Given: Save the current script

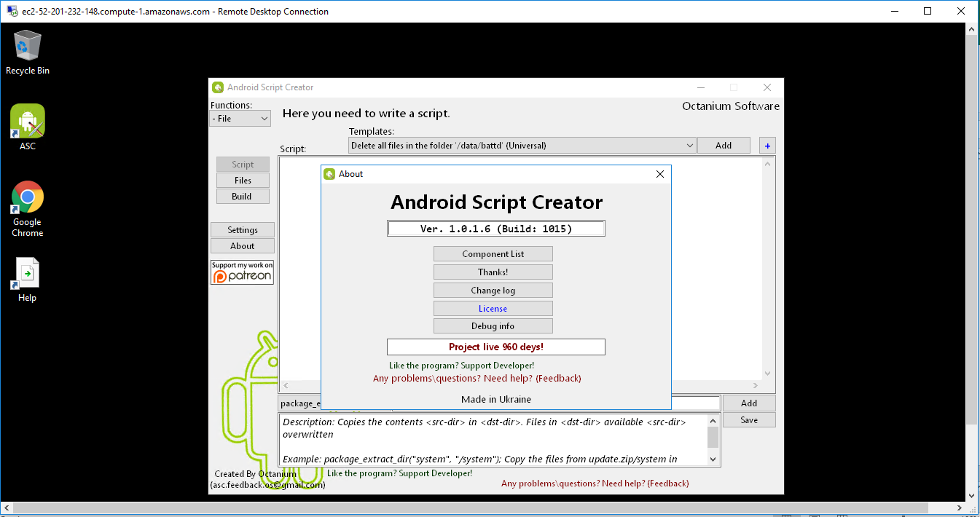Looking at the screenshot, I should point(748,419).
